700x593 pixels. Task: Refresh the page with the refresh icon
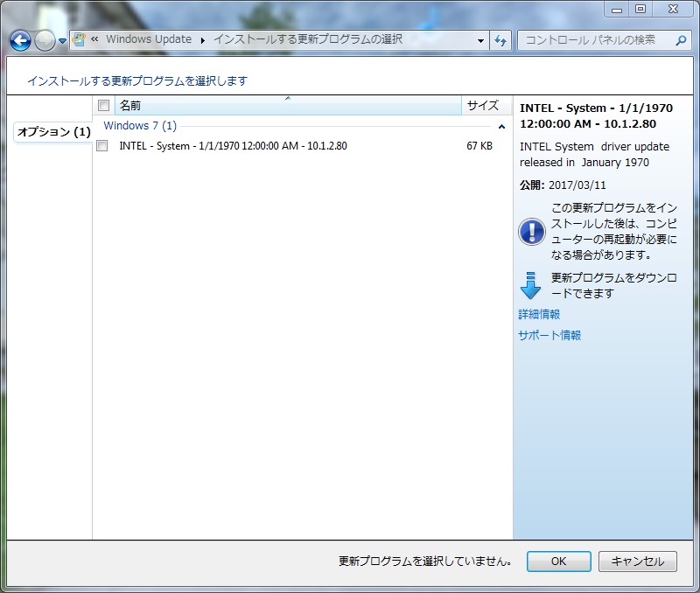pyautogui.click(x=500, y=40)
